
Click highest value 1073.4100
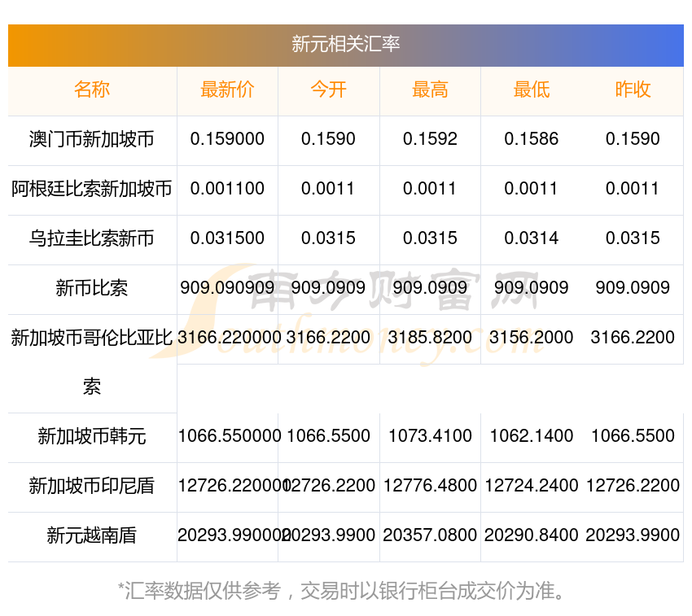click(430, 436)
